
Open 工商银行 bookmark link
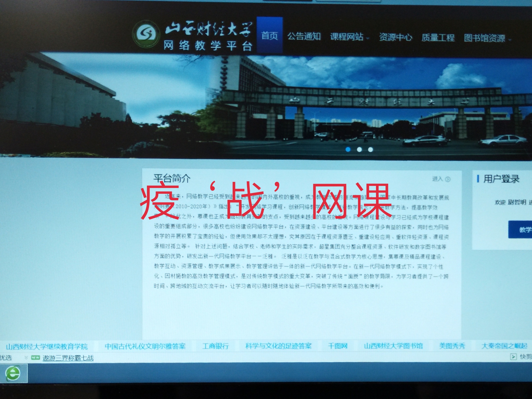coord(215,346)
